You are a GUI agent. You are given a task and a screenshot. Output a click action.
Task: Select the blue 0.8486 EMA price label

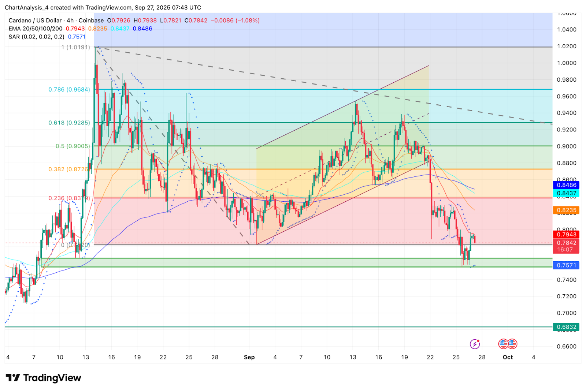click(x=566, y=185)
